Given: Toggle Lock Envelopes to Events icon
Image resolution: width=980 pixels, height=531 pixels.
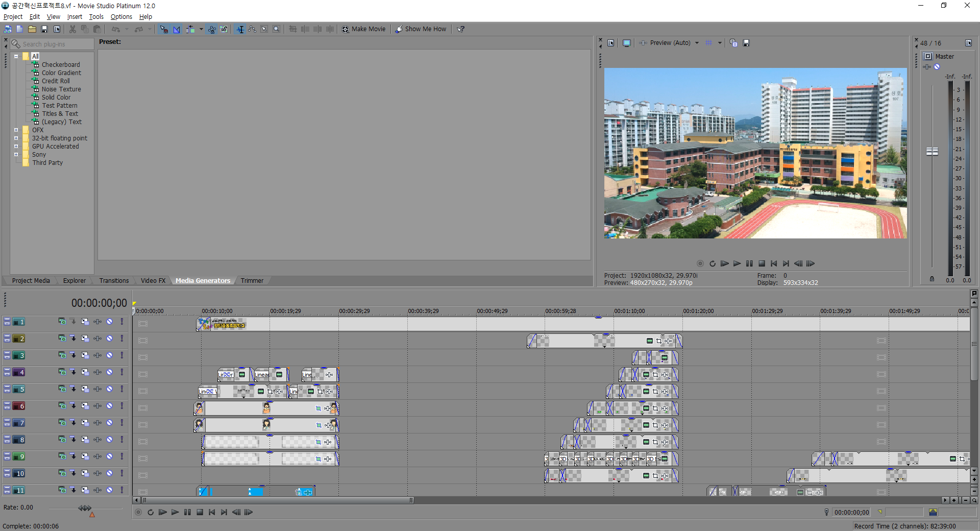Looking at the screenshot, I should pyautogui.click(x=212, y=29).
